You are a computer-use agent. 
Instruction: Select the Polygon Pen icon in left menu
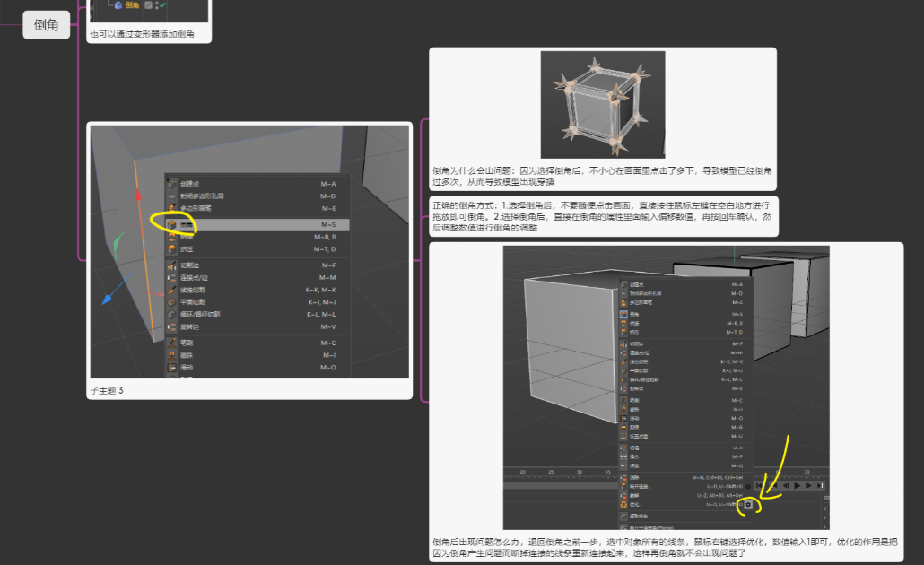172,208
